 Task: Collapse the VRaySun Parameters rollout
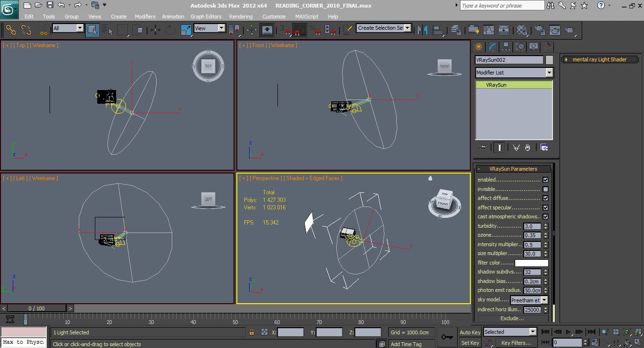tap(513, 169)
